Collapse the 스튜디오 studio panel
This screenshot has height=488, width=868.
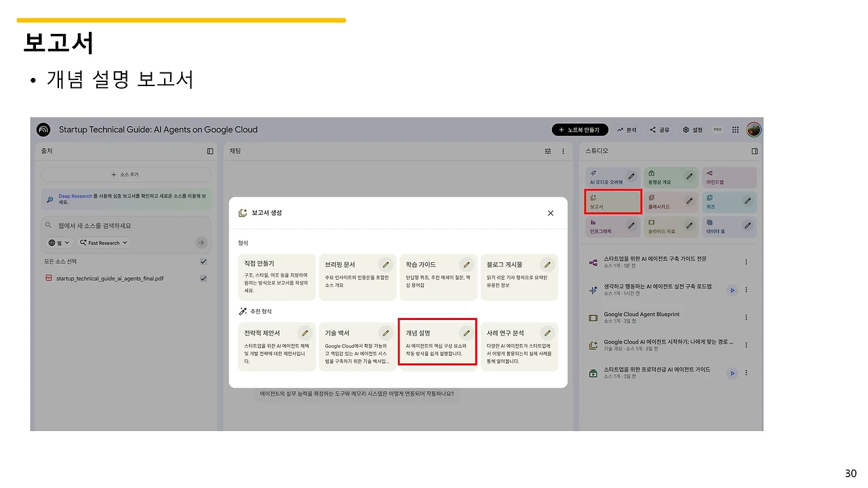755,151
